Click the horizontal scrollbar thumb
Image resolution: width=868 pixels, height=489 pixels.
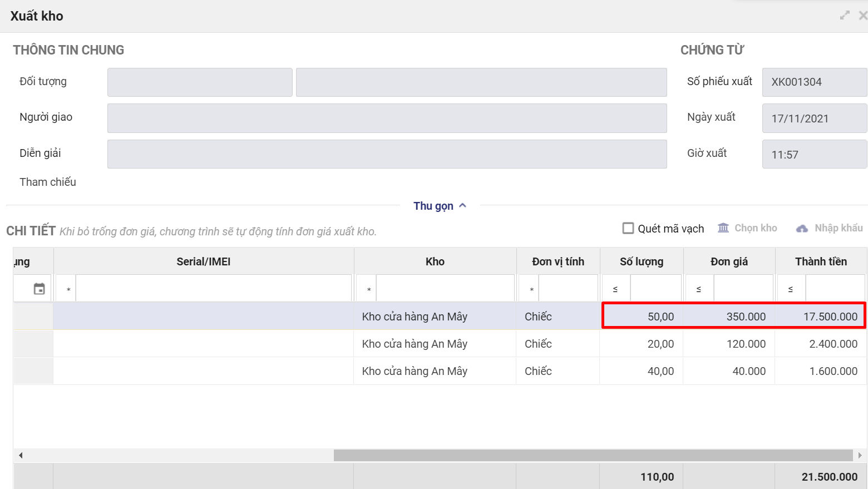593,455
